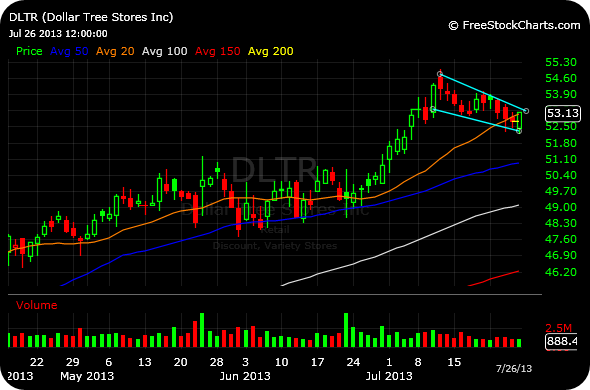Click the 51.80 price axis label
Image resolution: width=590 pixels, height=390 pixels.
[561, 143]
